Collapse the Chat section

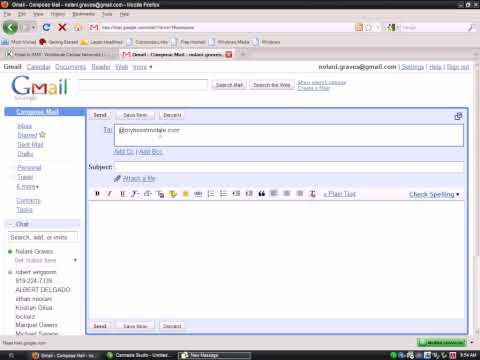(10, 224)
